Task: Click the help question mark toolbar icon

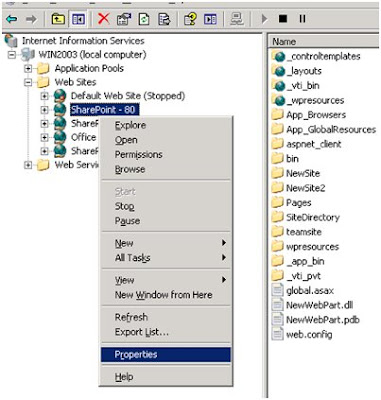Action: point(190,19)
